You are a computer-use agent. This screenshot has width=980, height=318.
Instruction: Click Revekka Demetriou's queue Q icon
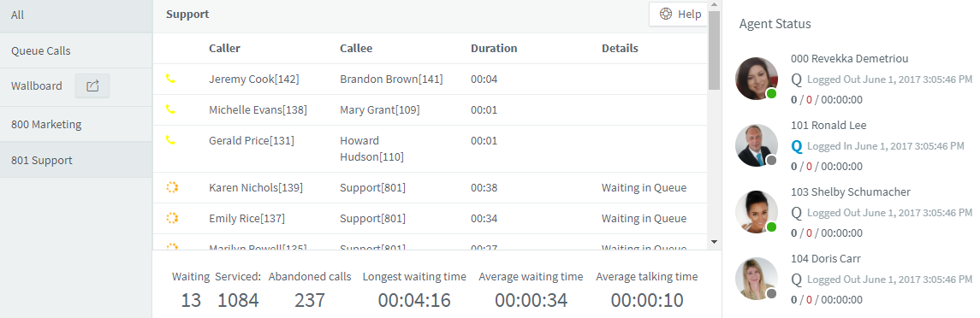tap(796, 79)
